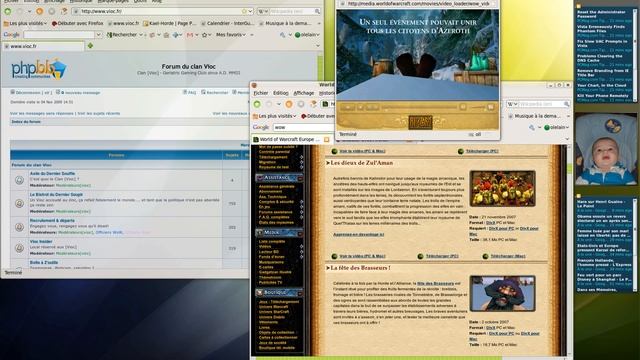The height and width of the screenshot is (360, 640).
Task: Open the Gmail icon on Google toolbar
Action: pyautogui.click(x=190, y=35)
